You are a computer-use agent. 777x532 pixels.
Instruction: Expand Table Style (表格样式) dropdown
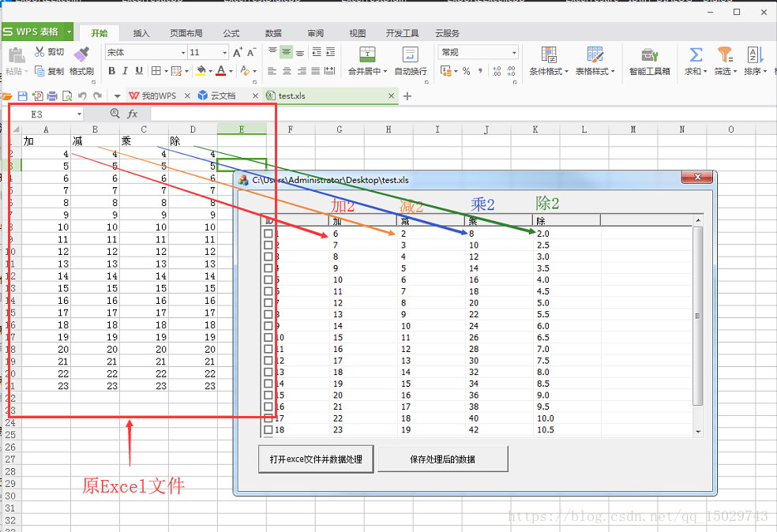click(613, 71)
